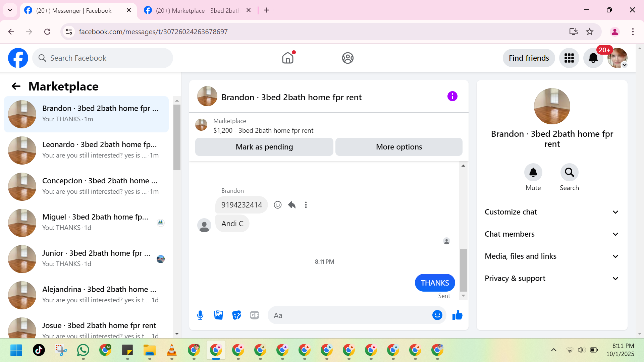Click Brandon's listing photo in right panel
This screenshot has width=644, height=362.
click(552, 106)
